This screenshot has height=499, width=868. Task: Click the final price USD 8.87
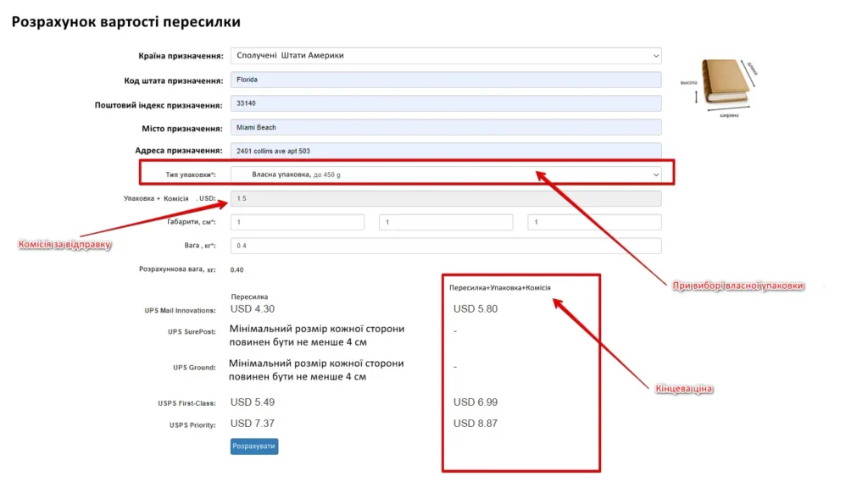point(476,424)
